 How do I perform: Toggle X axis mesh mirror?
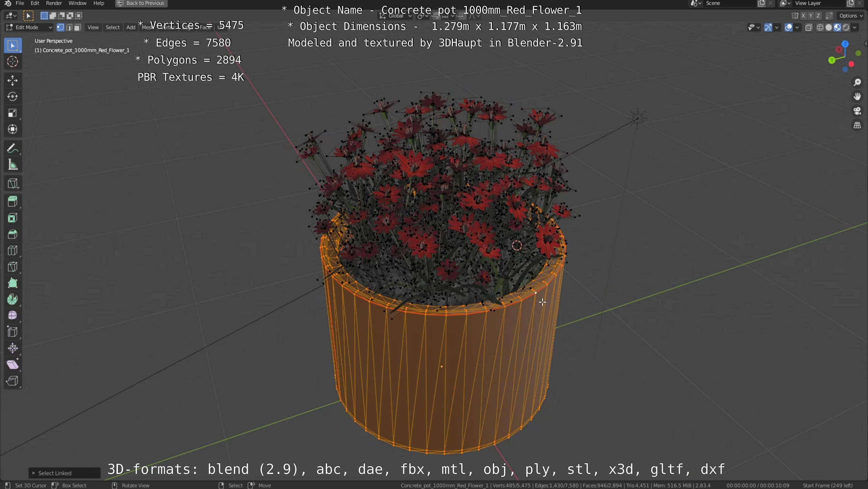[x=804, y=16]
